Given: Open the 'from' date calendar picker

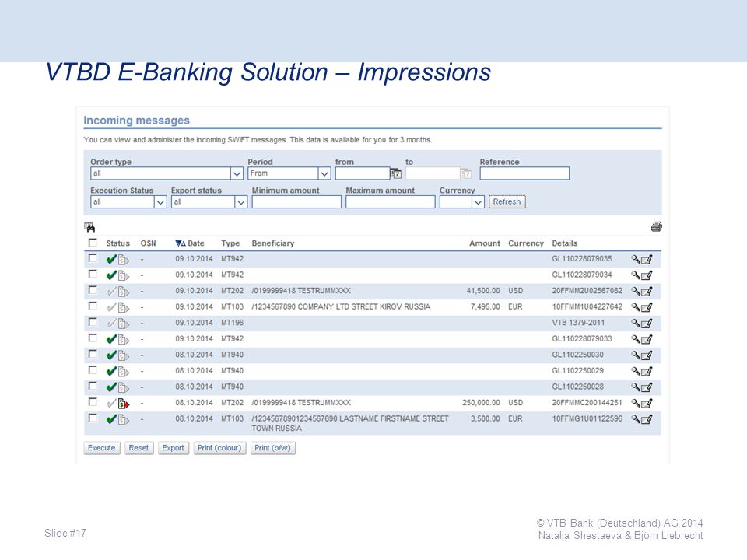Looking at the screenshot, I should click(396, 173).
